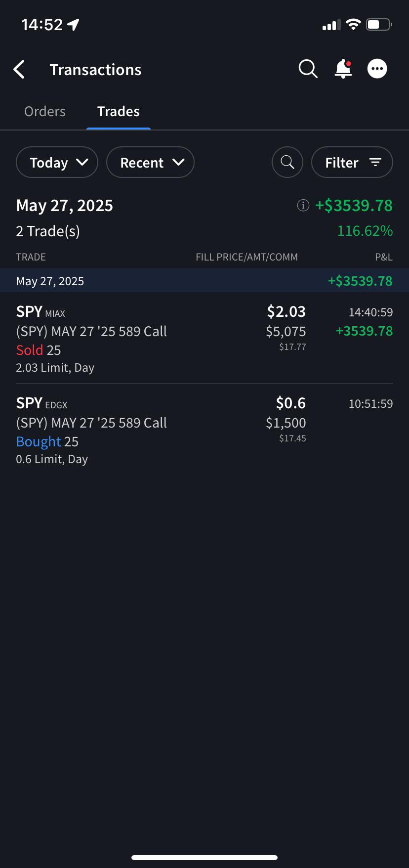Switch to the Orders tab
The image size is (409, 868).
(x=45, y=111)
